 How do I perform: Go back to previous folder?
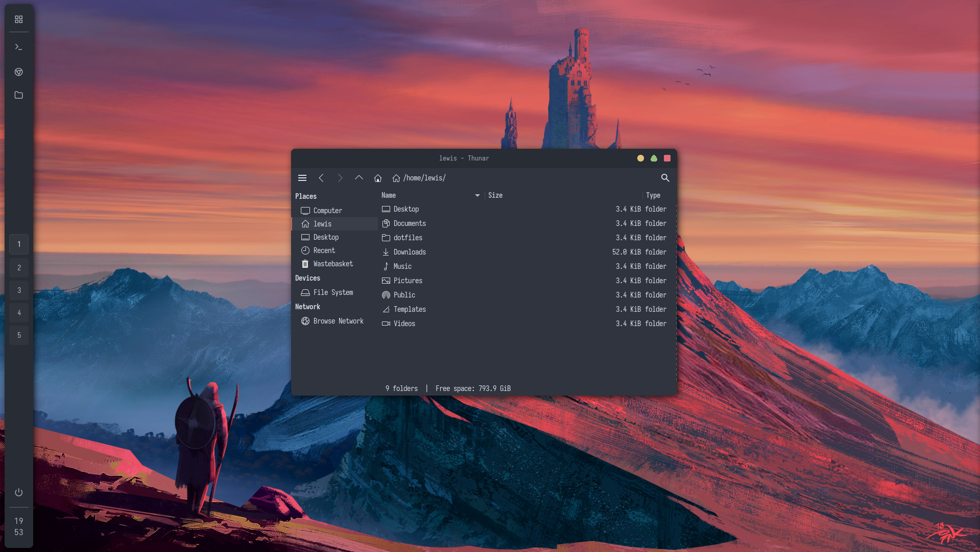coord(321,178)
